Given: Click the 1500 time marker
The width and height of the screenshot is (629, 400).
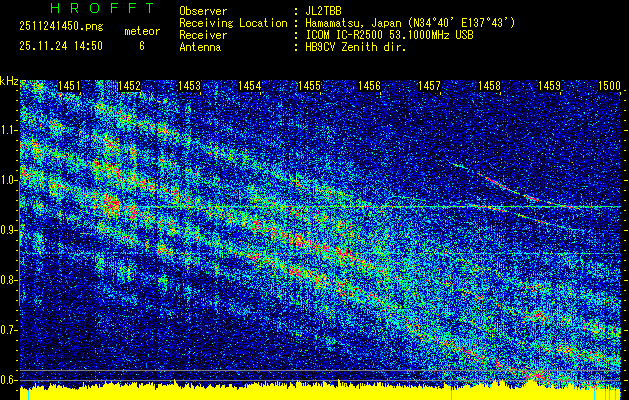Looking at the screenshot, I should (x=609, y=87).
